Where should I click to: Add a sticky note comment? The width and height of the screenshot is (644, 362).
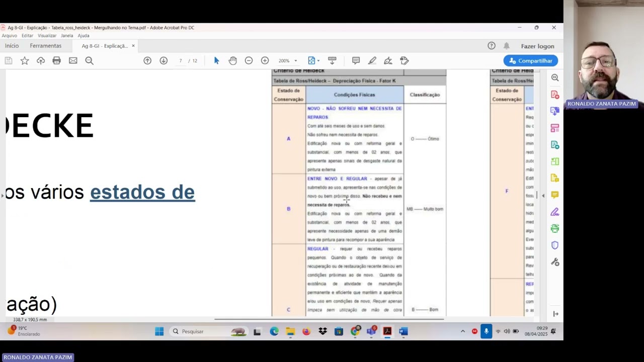(356, 61)
